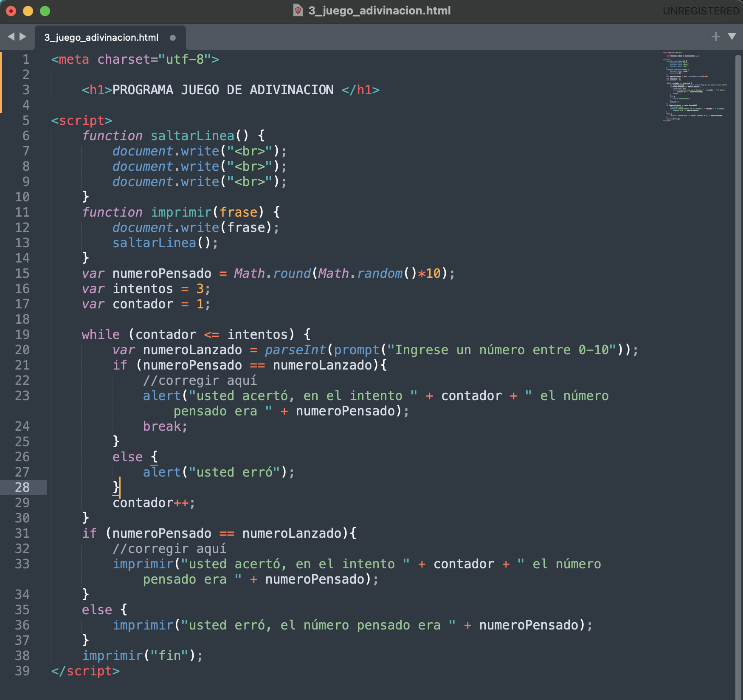Click line number 15 in gutter
743x700 pixels.
23,274
